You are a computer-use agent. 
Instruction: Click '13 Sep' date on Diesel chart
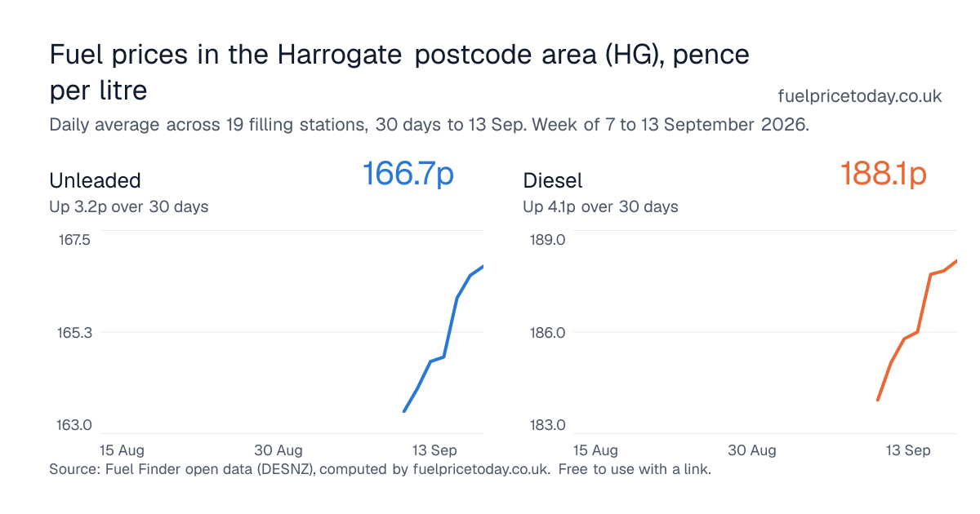click(x=908, y=450)
